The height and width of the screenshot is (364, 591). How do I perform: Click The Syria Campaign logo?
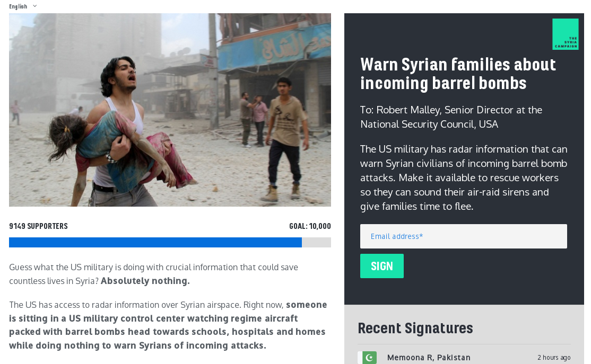tap(565, 34)
